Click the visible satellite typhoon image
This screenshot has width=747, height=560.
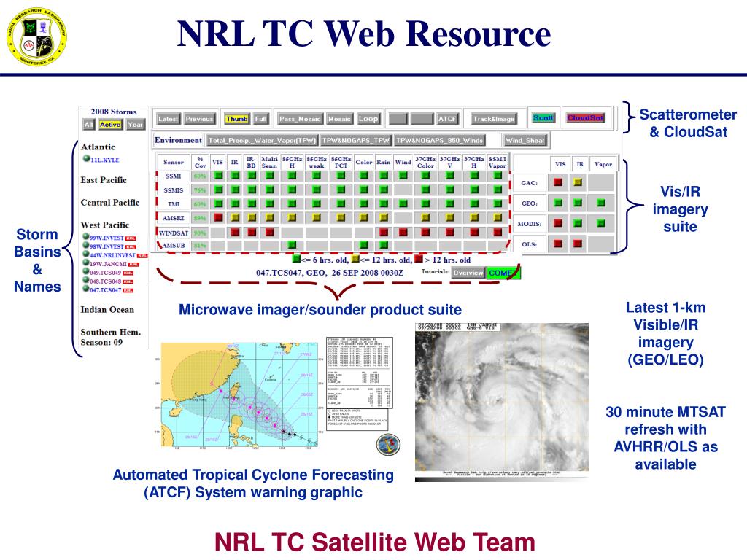[502, 402]
